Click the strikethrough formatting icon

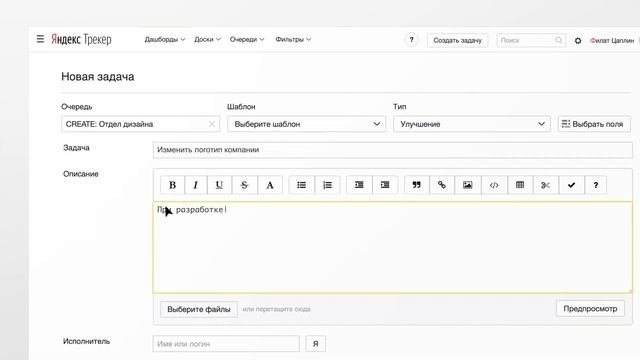[x=244, y=185]
